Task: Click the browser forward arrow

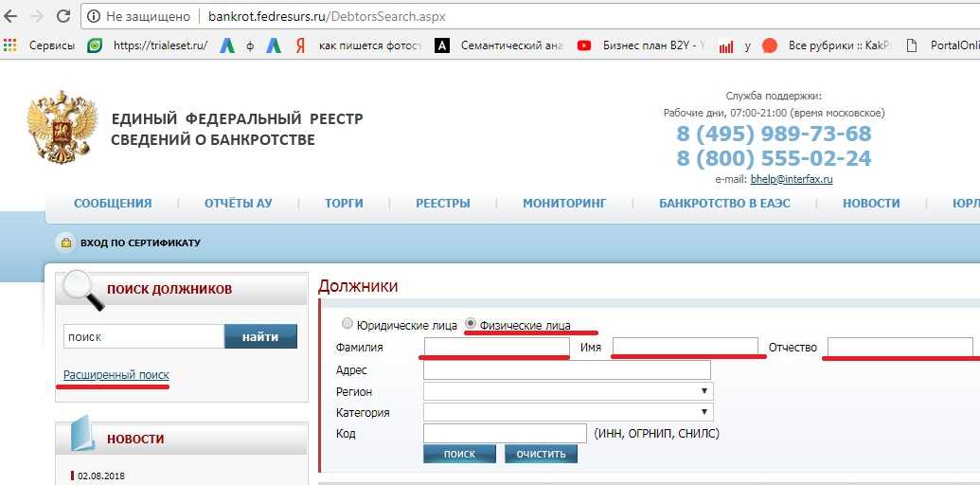Action: point(36,16)
